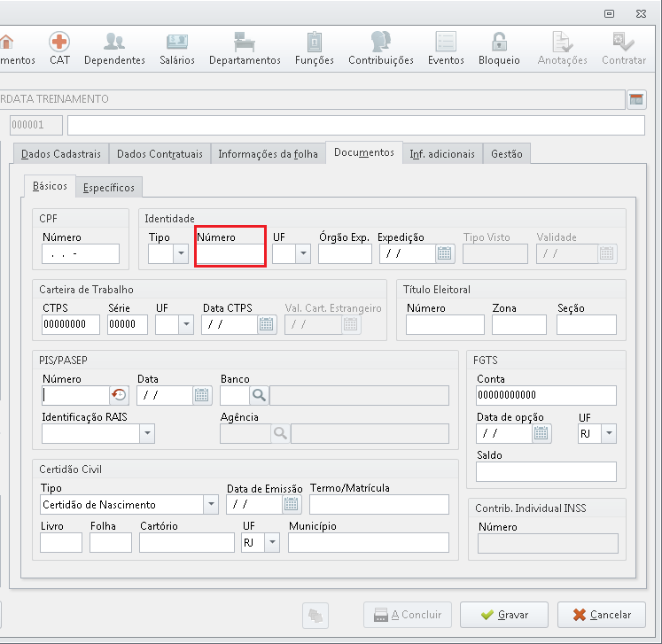Click the Cartório field
The height and width of the screenshot is (644, 662).
pos(187,542)
